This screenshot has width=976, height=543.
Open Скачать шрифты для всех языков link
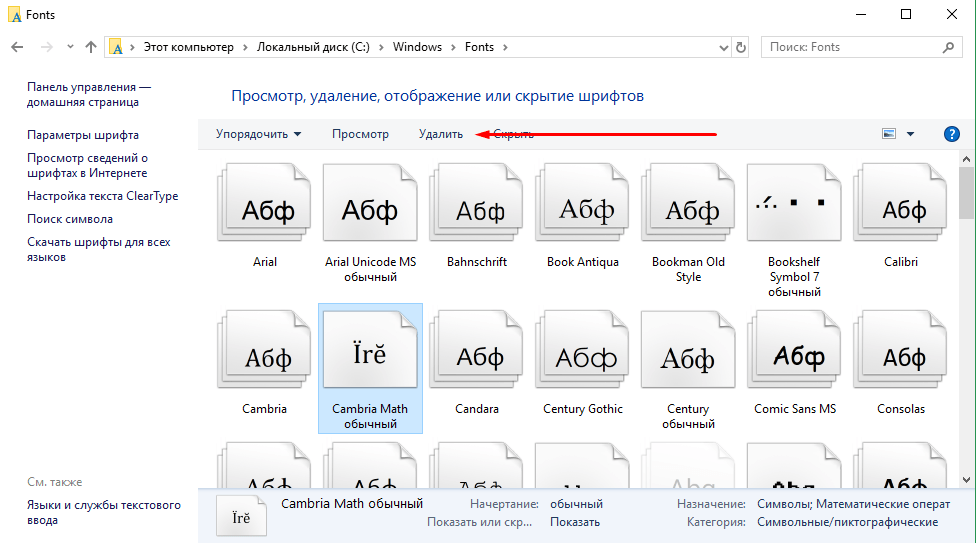point(98,250)
